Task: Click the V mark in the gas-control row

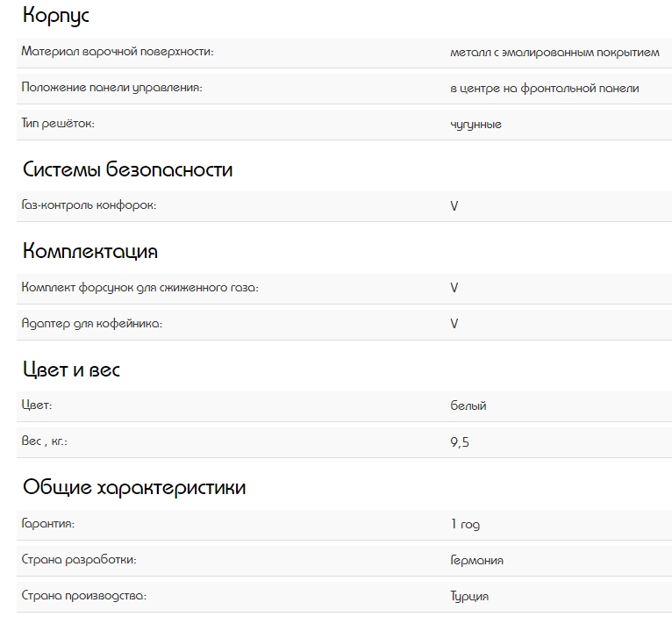Action: point(454,206)
